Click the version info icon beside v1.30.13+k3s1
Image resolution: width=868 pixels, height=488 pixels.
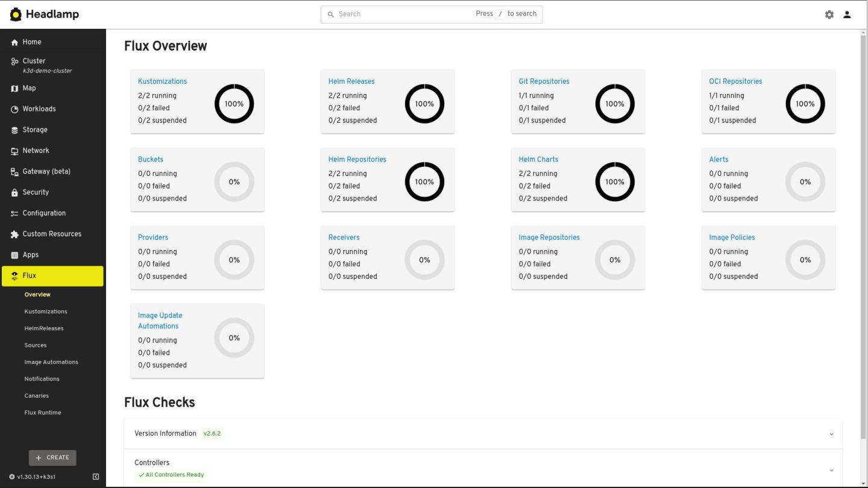coord(12,477)
